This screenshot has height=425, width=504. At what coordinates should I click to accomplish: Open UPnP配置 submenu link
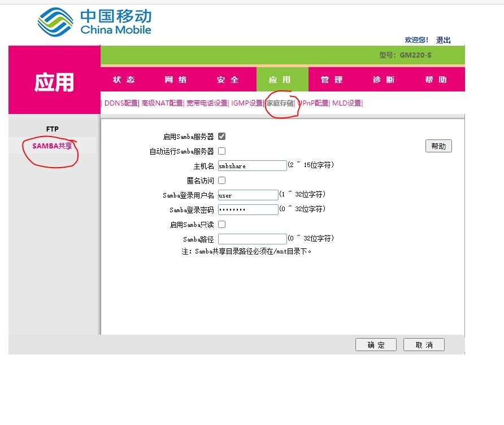click(x=313, y=103)
